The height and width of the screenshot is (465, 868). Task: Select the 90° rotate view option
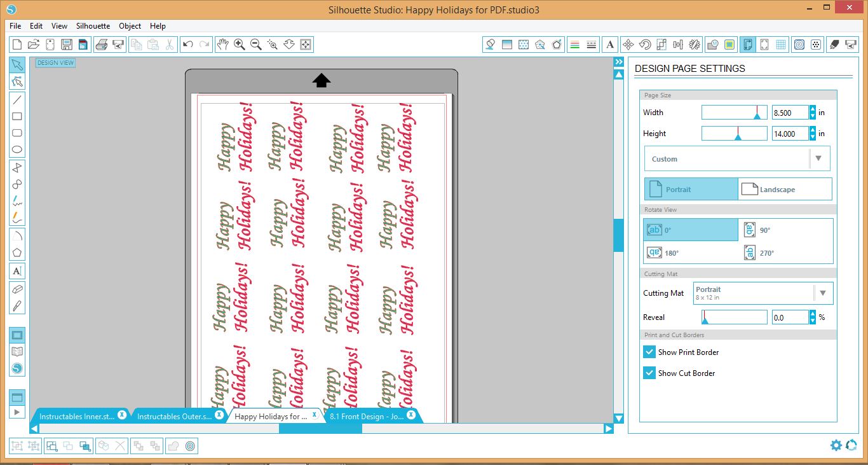click(x=785, y=230)
